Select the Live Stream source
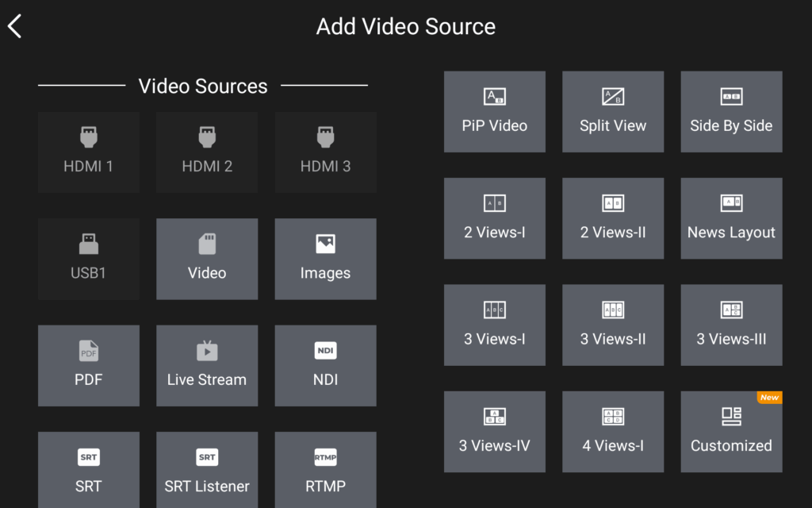The width and height of the screenshot is (812, 508). point(207,365)
